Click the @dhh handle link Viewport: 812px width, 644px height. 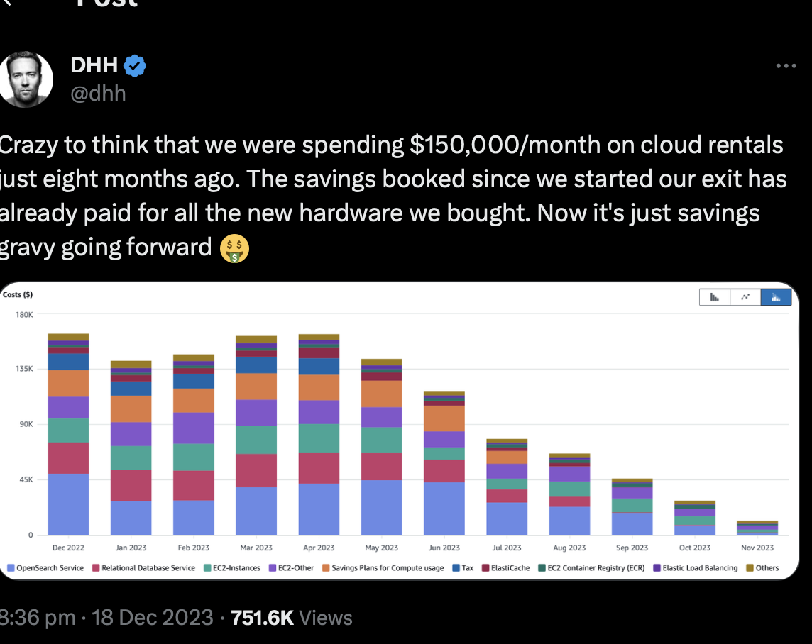98,93
